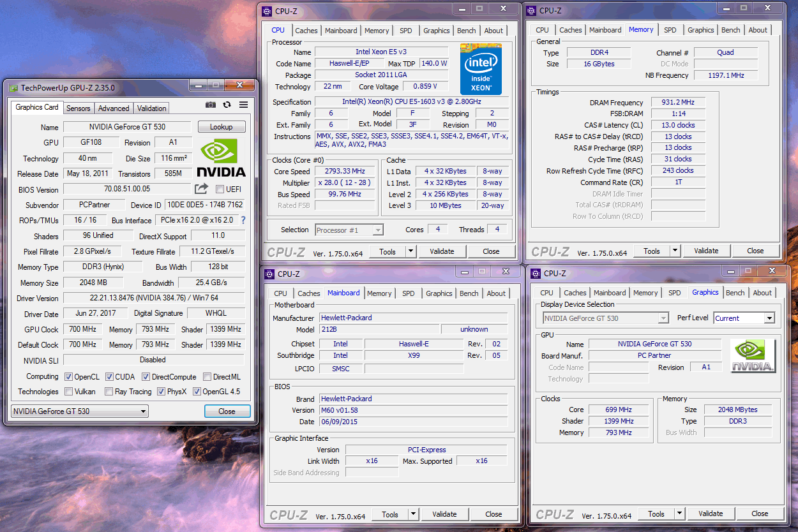Viewport: 798px width, 532px height.
Task: Click the DRAM Frequency value 931.2 MHz
Action: pos(678,102)
